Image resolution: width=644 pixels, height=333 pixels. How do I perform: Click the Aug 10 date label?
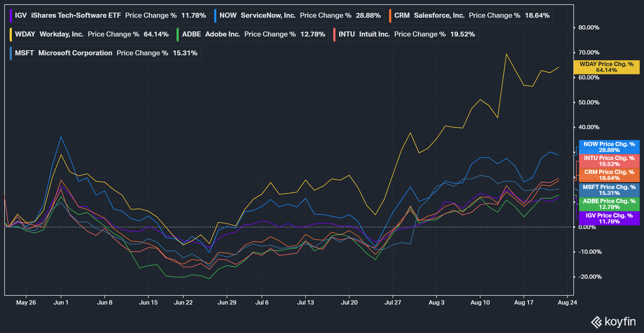coord(480,303)
